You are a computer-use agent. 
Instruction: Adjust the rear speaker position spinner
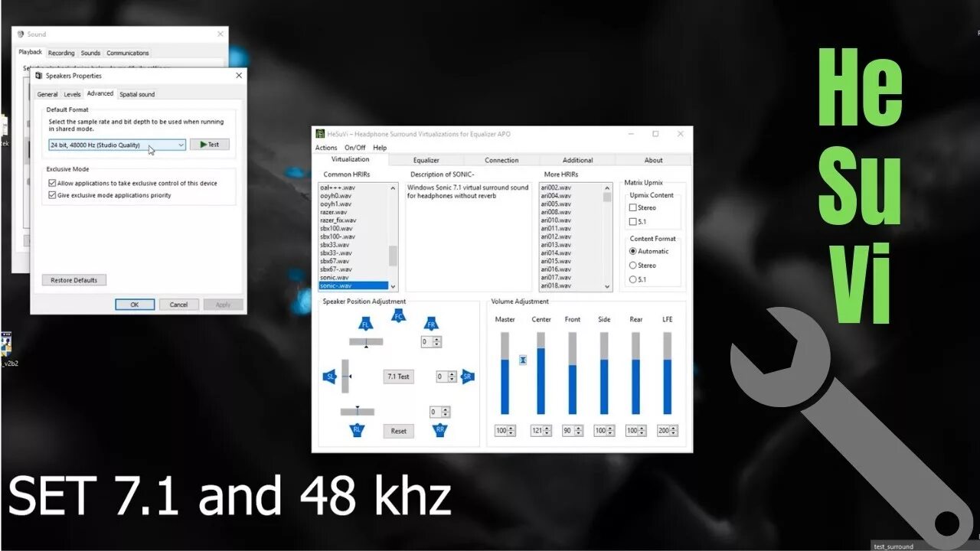(x=439, y=412)
